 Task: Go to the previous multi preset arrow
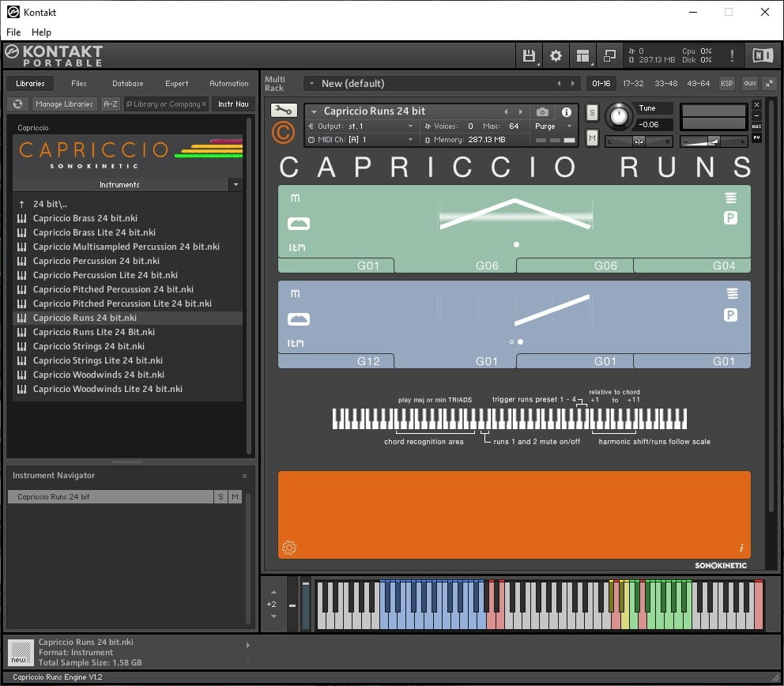(x=559, y=84)
